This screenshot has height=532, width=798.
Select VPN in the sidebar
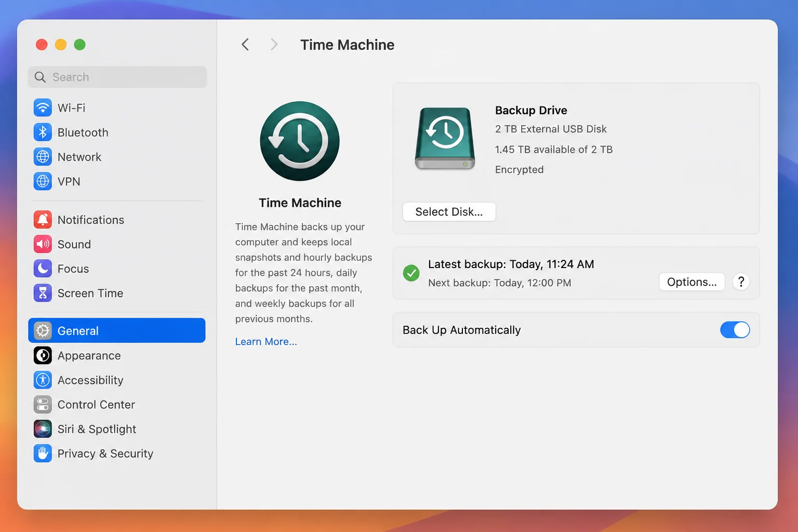[117, 181]
